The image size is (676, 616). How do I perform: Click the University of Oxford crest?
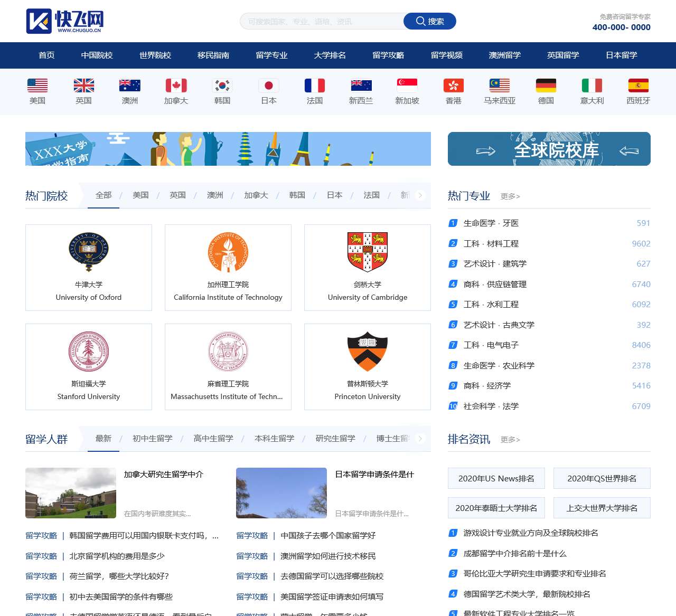click(x=89, y=252)
